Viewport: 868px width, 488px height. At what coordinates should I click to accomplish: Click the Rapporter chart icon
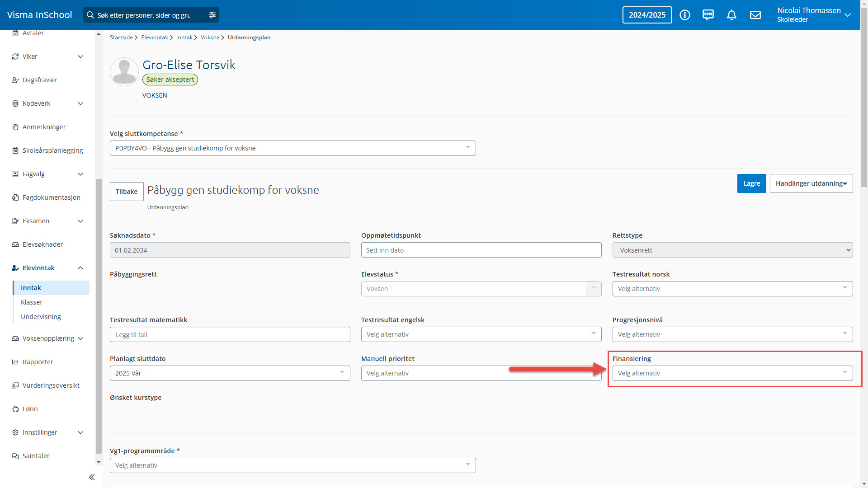coord(15,362)
